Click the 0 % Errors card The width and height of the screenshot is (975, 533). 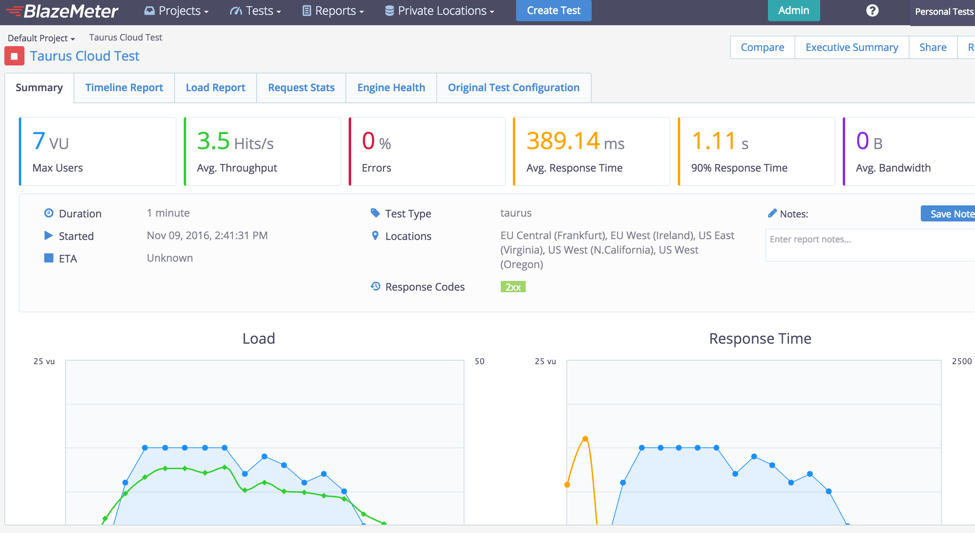427,151
